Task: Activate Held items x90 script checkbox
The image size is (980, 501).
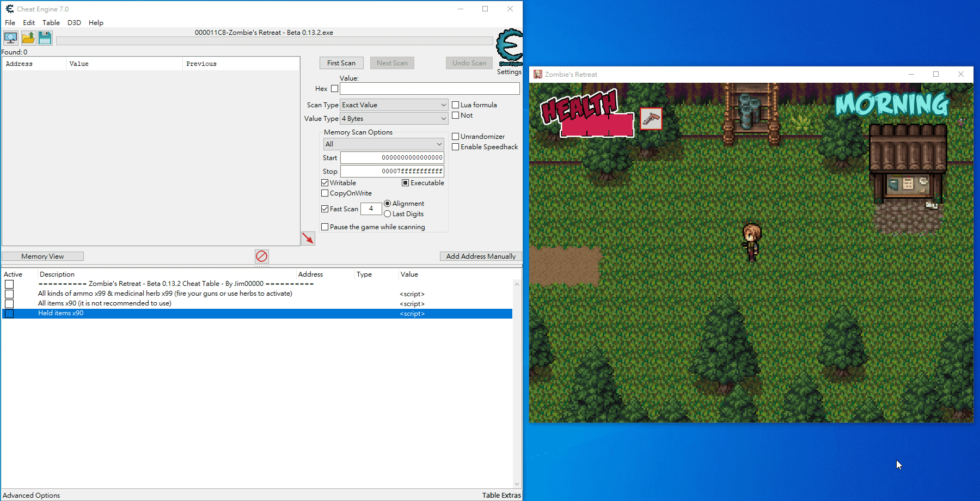Action: point(9,314)
